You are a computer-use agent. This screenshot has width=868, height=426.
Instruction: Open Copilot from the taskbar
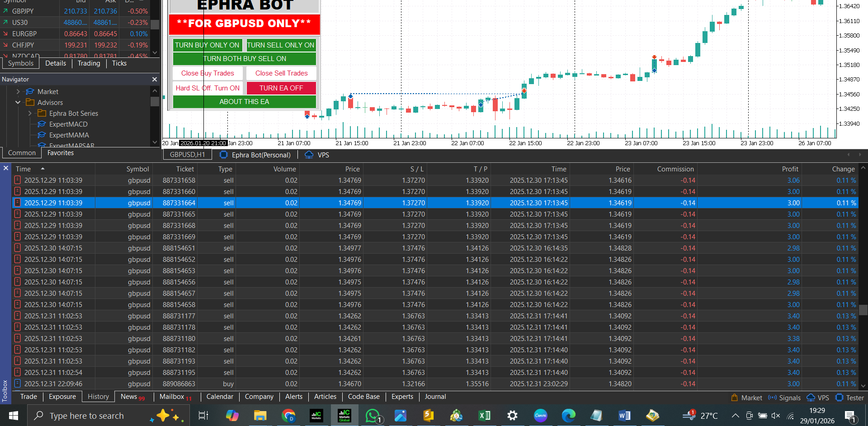[232, 415]
